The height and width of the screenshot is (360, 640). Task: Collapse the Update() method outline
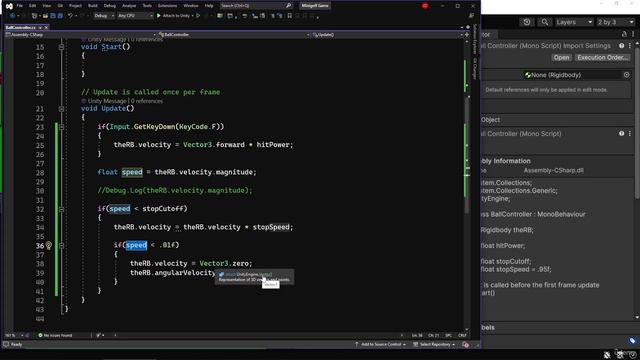point(61,109)
